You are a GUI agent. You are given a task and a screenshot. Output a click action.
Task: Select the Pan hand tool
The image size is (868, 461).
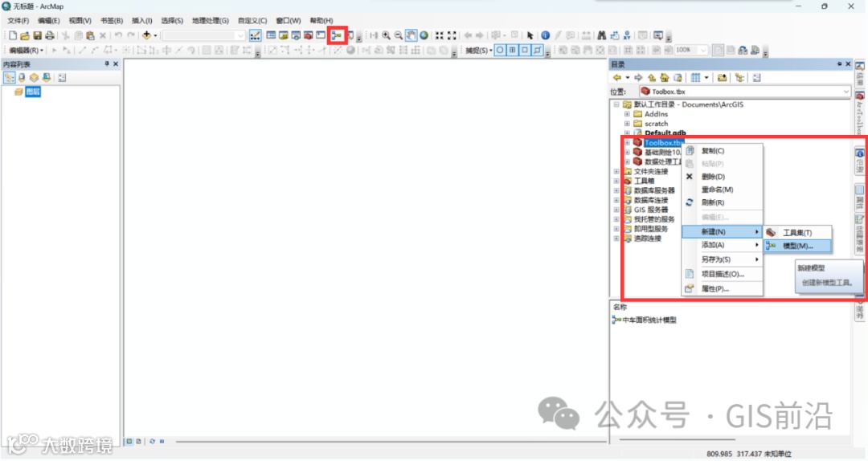pos(411,35)
